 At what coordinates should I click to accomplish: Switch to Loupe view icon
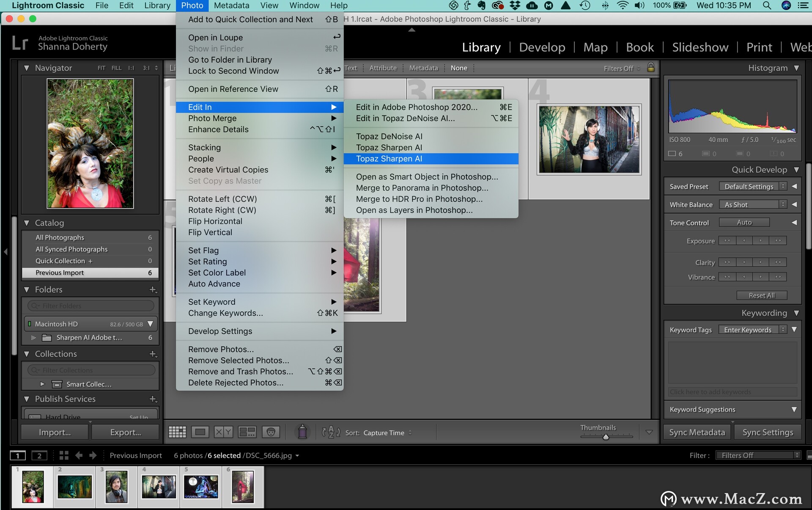[x=200, y=432]
